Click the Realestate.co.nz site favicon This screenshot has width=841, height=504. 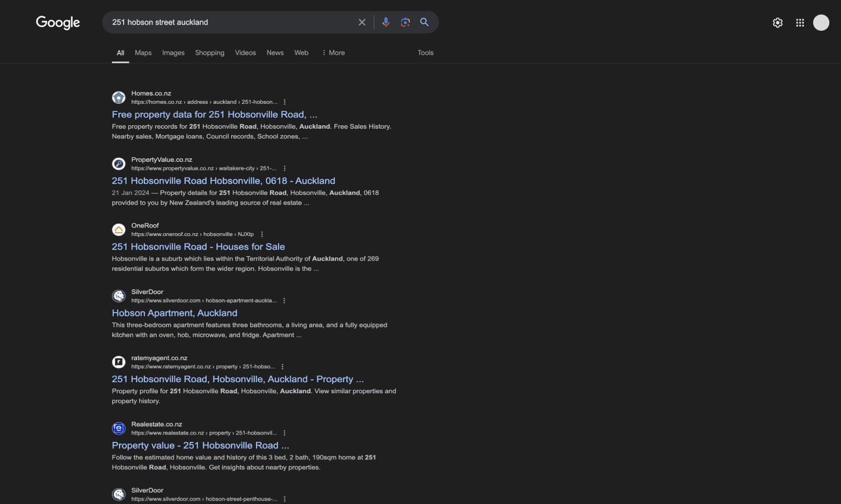119,428
